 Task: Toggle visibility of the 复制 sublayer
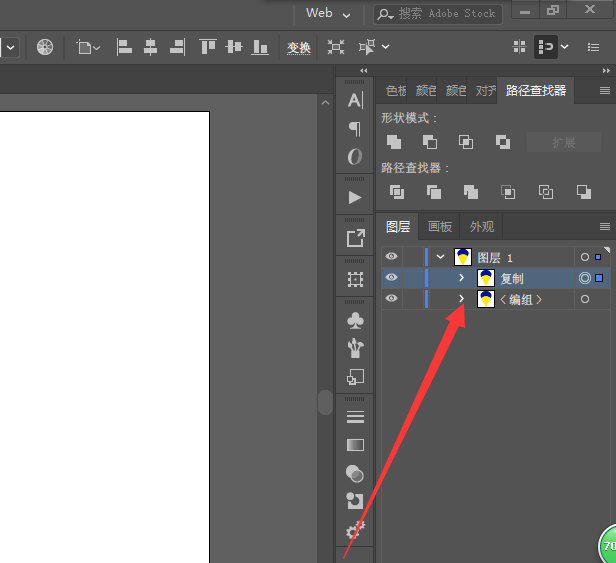(x=391, y=278)
